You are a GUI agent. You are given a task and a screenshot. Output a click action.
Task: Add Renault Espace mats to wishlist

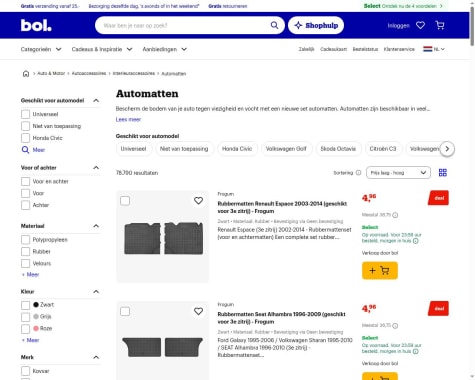[x=198, y=201]
